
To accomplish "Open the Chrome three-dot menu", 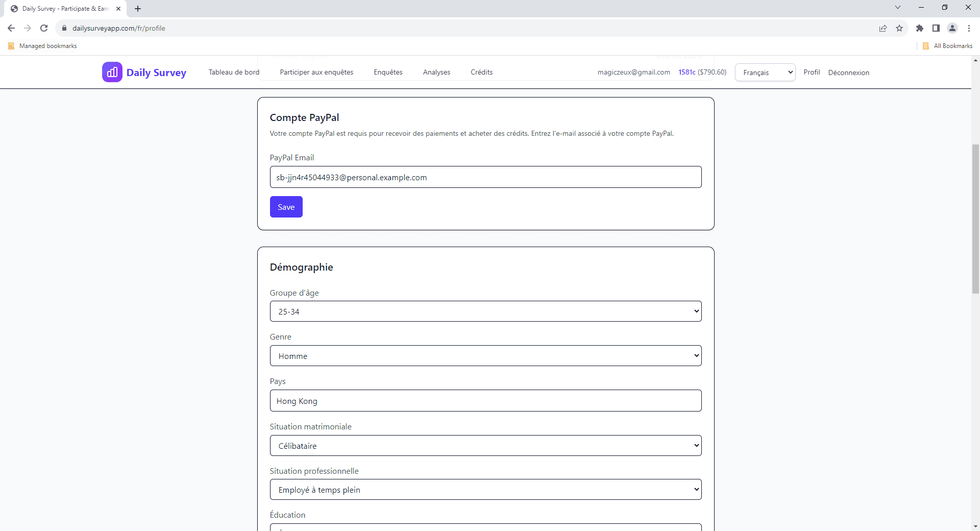I will pyautogui.click(x=969, y=29).
